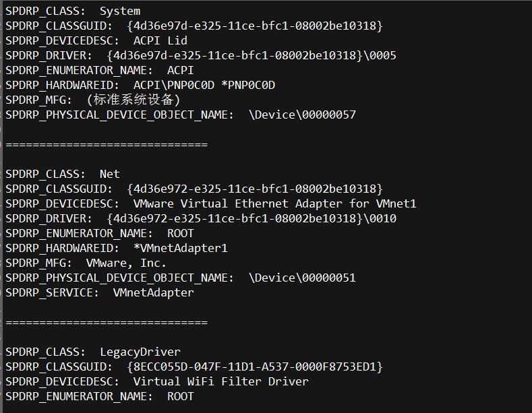This screenshot has width=532, height=413.
Task: Click the ACPI\PNP0C0D hardware ID text
Action: (x=174, y=85)
